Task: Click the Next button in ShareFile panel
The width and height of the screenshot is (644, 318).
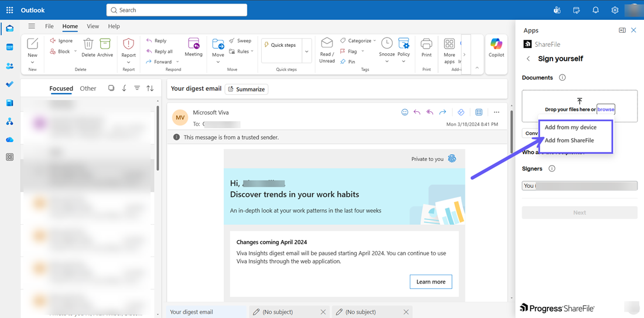Action: coord(580,213)
